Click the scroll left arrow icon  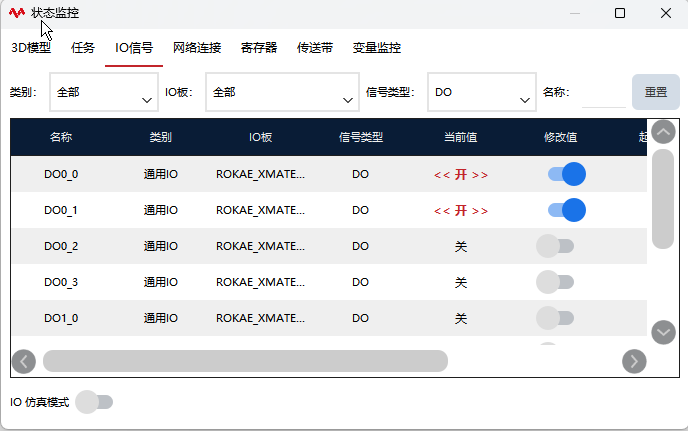(24, 362)
